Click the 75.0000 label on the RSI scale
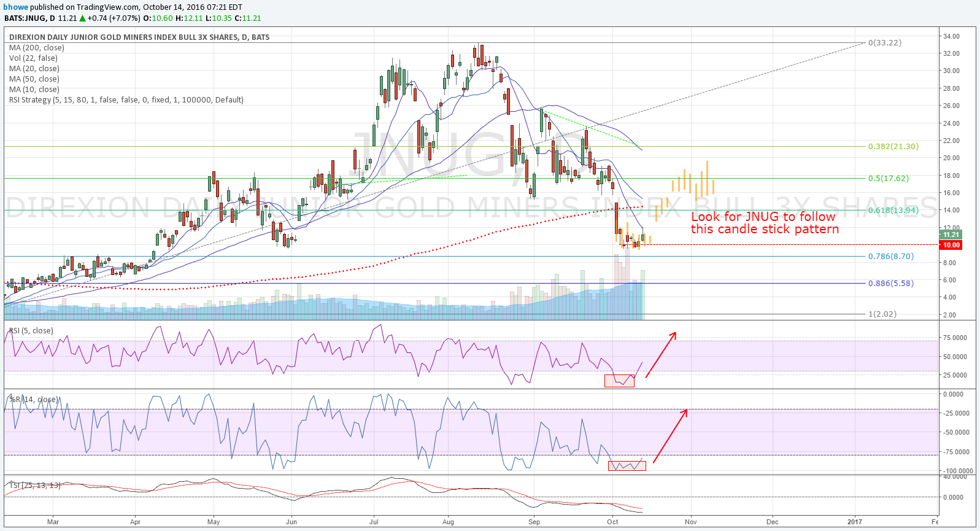The height and width of the screenshot is (531, 980). click(955, 338)
